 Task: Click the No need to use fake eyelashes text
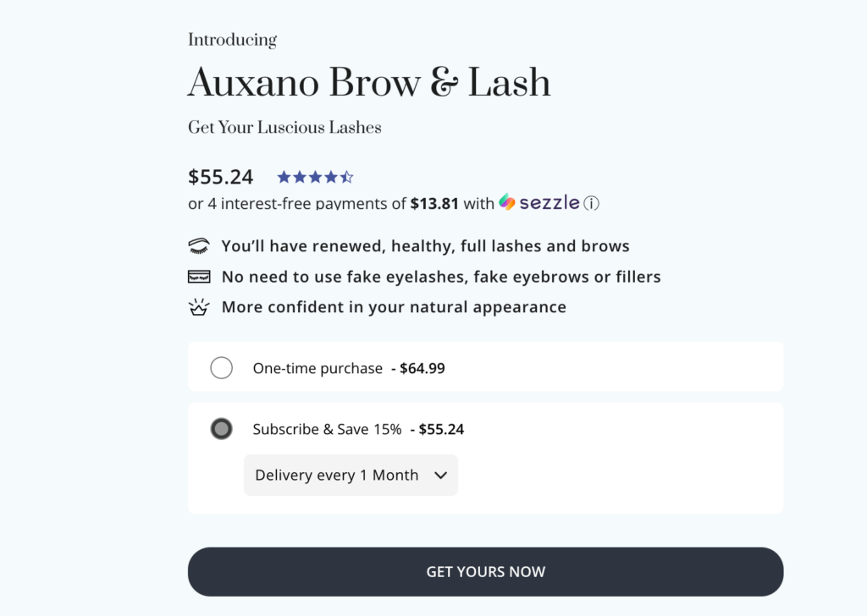tap(440, 277)
